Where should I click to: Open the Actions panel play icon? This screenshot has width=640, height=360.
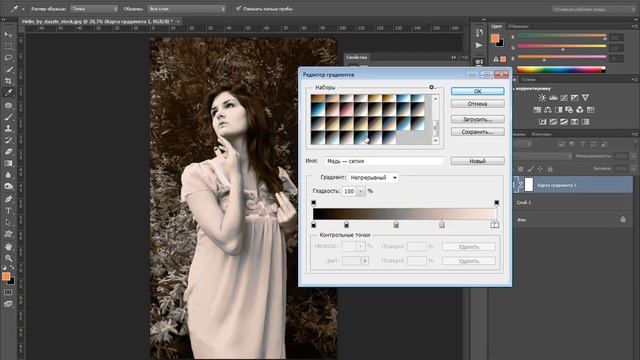coord(479,45)
